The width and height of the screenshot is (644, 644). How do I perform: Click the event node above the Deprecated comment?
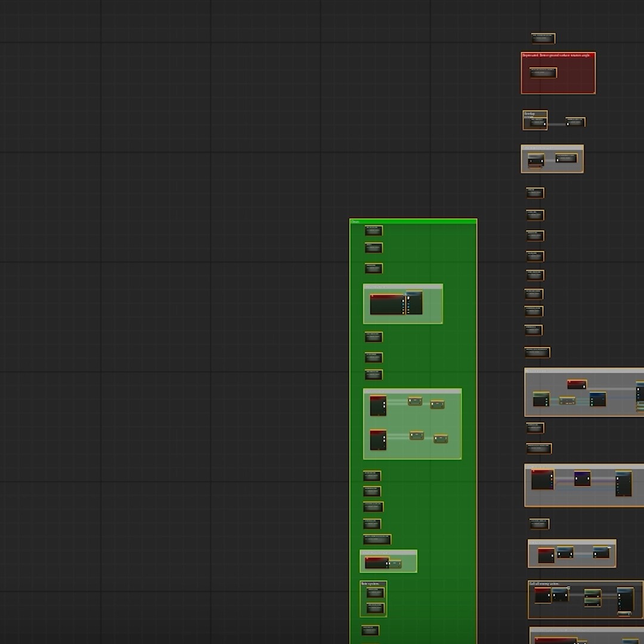pyautogui.click(x=542, y=38)
